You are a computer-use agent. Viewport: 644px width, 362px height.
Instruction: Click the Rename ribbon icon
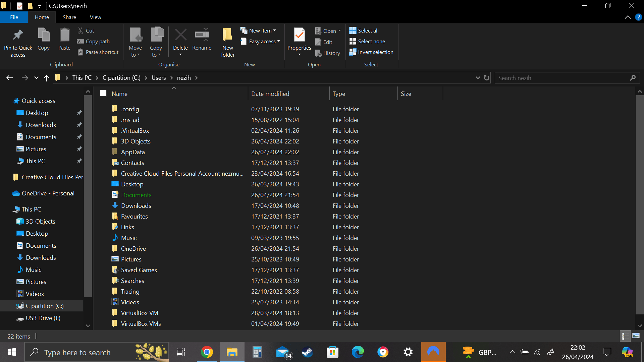click(202, 35)
